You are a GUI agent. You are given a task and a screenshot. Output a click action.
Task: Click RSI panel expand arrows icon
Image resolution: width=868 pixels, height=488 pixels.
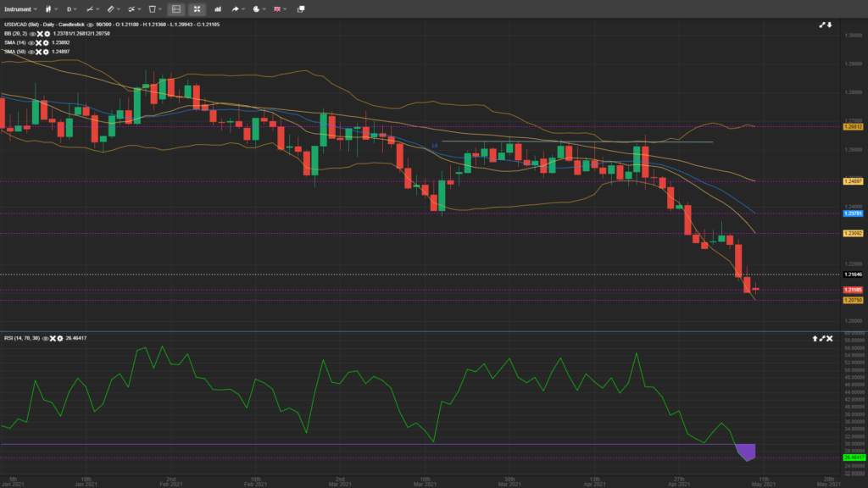coord(822,338)
